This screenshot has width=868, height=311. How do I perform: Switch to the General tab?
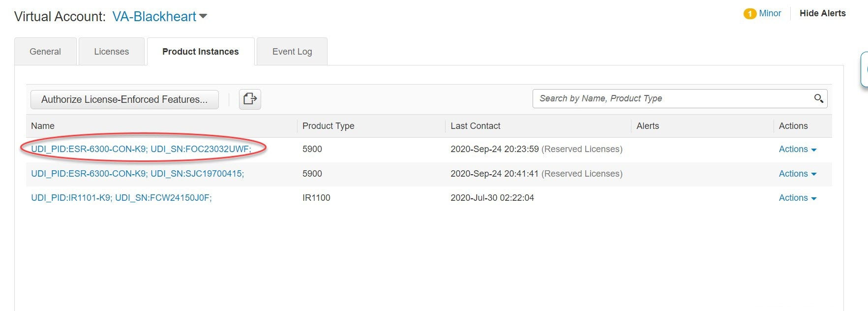[x=45, y=52]
